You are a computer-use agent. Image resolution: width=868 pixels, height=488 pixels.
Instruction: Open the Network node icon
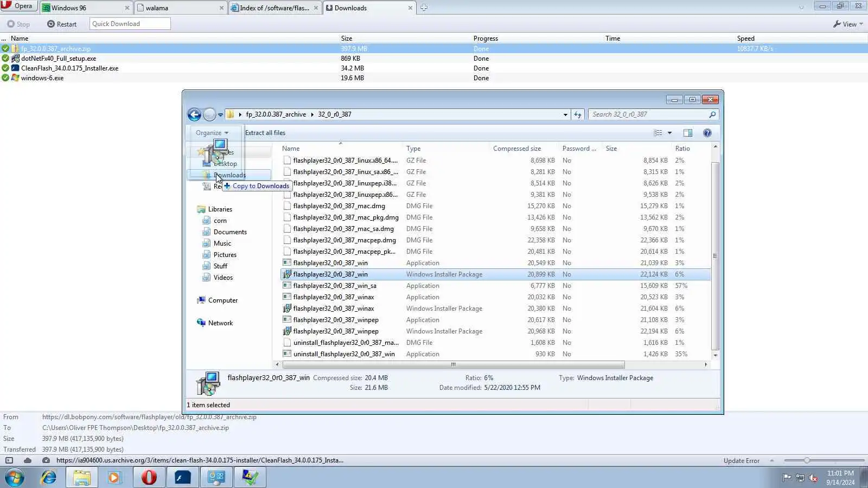click(x=201, y=323)
